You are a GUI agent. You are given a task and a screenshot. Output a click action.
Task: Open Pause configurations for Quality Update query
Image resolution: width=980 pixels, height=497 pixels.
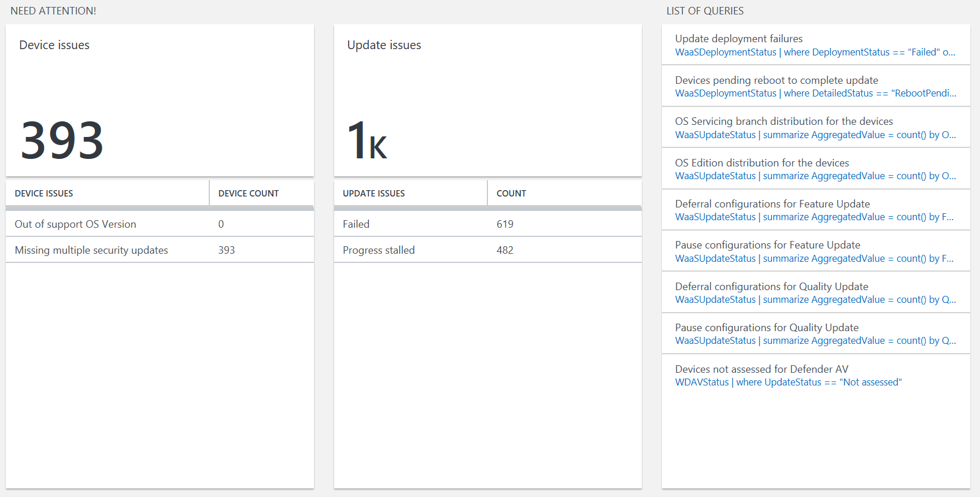point(816,334)
